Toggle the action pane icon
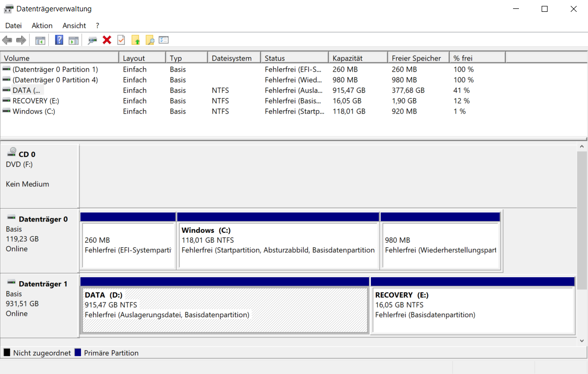Viewport: 588px width, 374px height. pos(73,40)
